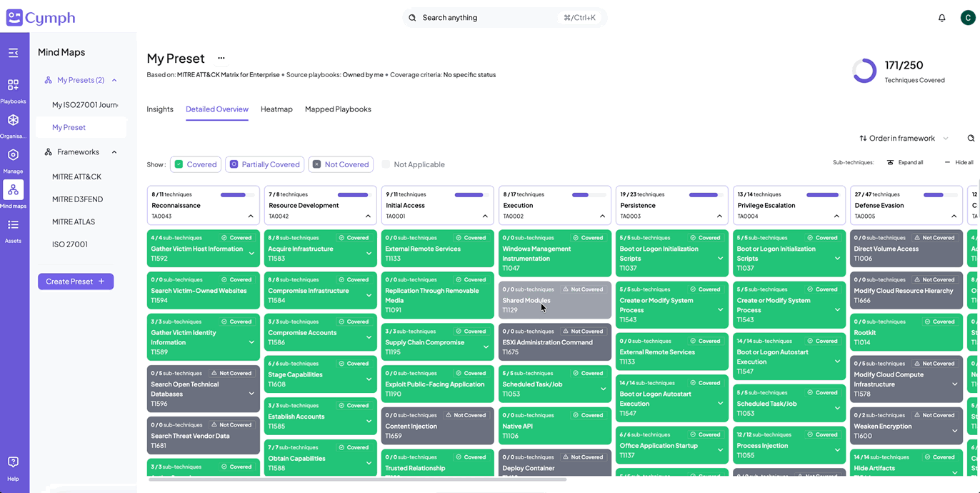The height and width of the screenshot is (493, 980).
Task: Click the Frameworks tree icon
Action: click(49, 152)
